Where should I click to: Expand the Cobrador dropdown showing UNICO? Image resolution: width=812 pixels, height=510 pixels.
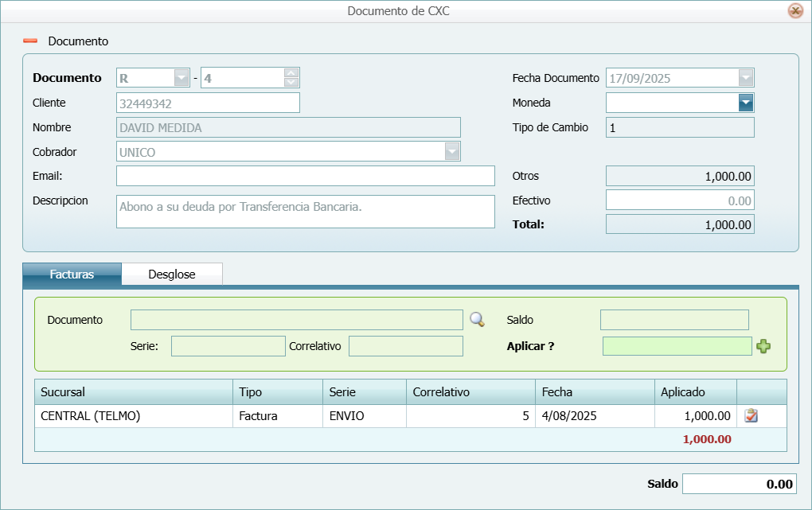click(x=452, y=151)
